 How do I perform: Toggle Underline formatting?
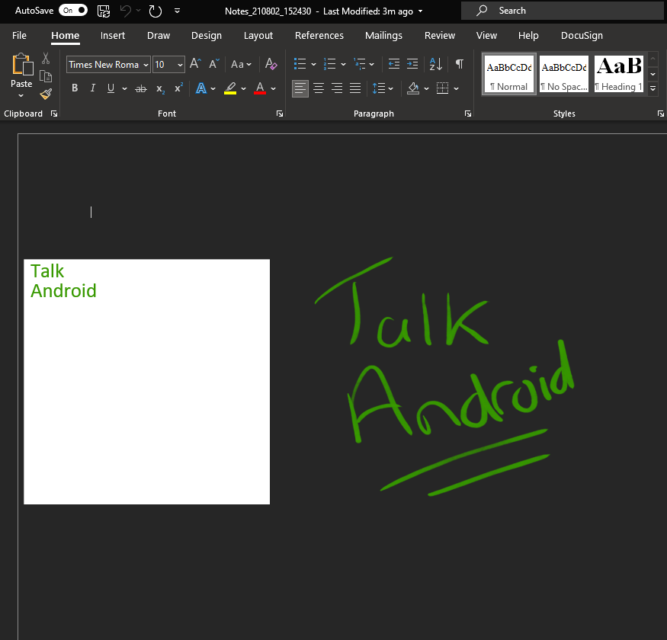coord(111,88)
